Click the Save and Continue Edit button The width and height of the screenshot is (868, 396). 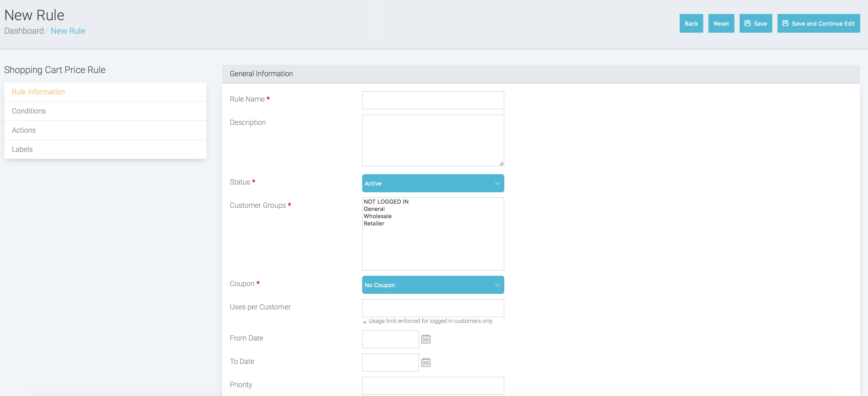(818, 23)
